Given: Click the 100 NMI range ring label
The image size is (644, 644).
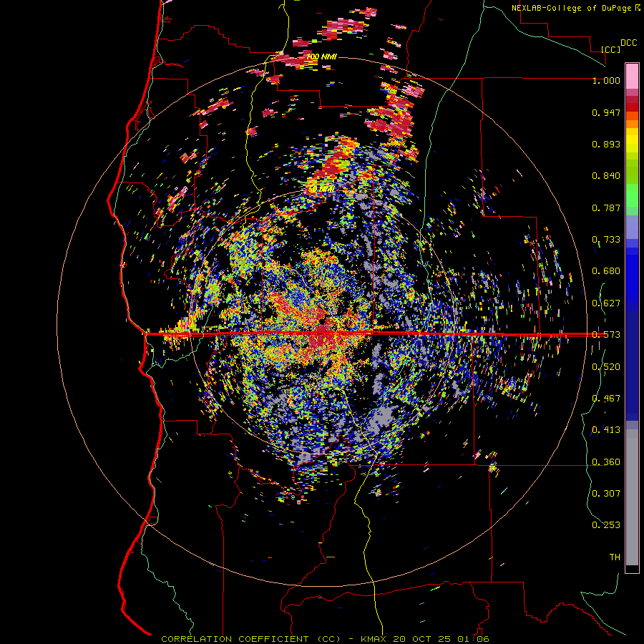Looking at the screenshot, I should coord(321,57).
